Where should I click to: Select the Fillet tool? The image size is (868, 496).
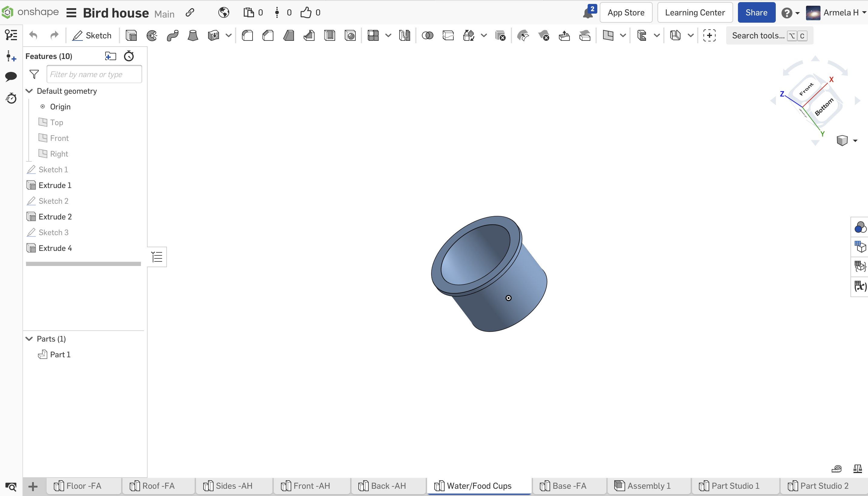[247, 35]
